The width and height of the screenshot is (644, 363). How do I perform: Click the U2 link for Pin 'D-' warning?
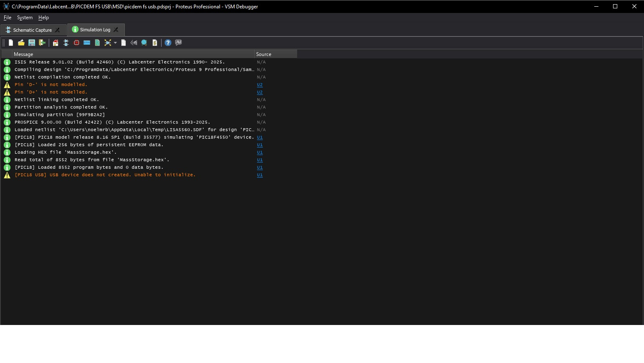pos(260,85)
